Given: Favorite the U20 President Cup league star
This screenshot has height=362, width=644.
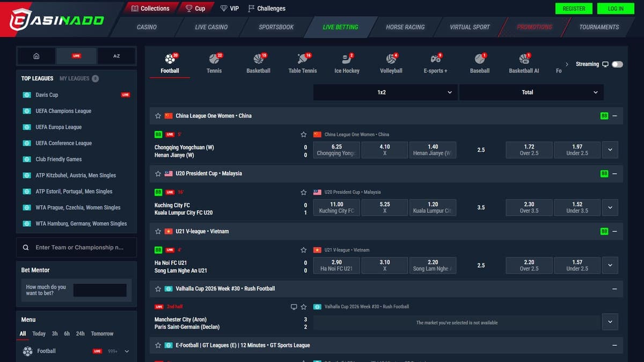Looking at the screenshot, I should coord(158,174).
